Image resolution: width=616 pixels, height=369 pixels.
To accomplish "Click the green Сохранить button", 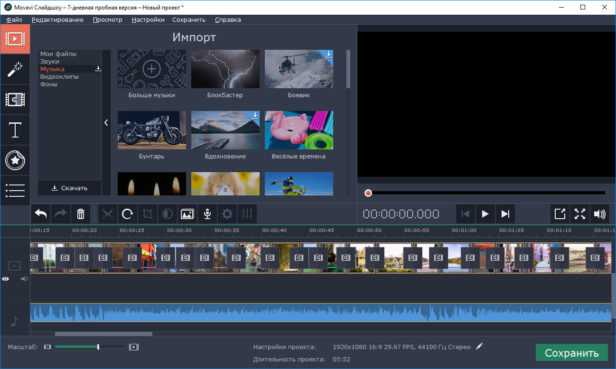I will [572, 353].
